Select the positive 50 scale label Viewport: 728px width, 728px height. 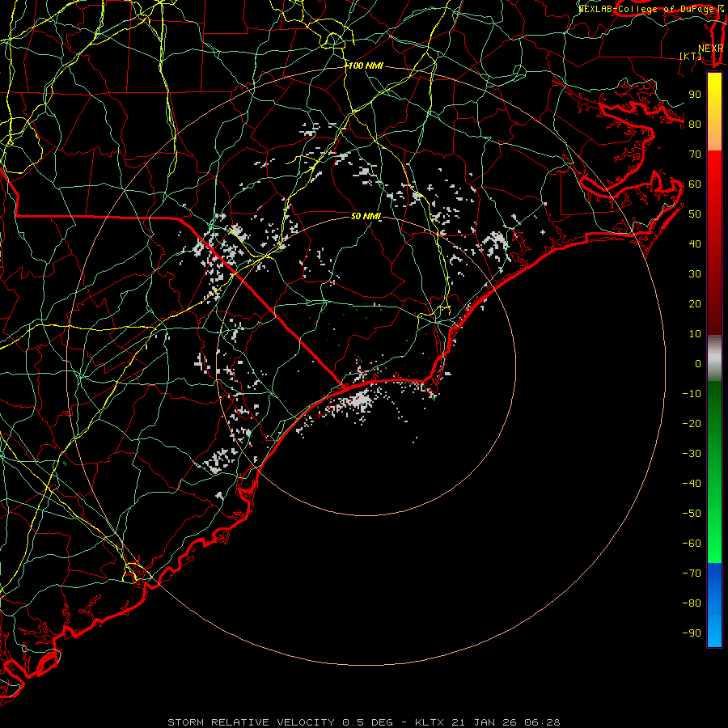[695, 214]
